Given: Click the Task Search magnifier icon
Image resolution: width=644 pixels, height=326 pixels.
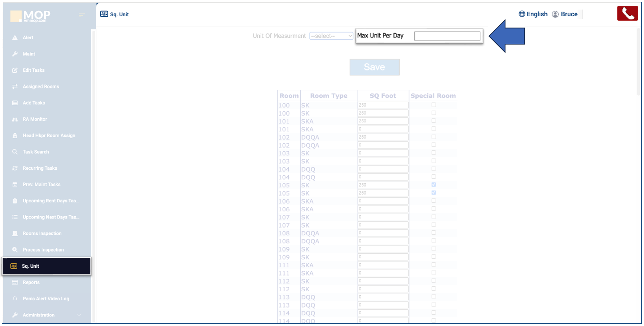Looking at the screenshot, I should point(15,152).
